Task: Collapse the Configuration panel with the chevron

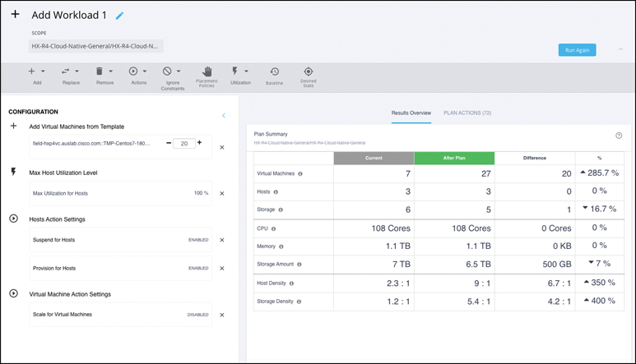Action: pyautogui.click(x=224, y=116)
